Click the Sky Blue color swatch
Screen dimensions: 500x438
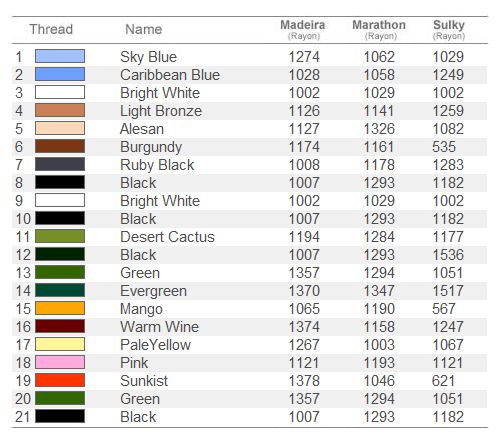coord(60,56)
